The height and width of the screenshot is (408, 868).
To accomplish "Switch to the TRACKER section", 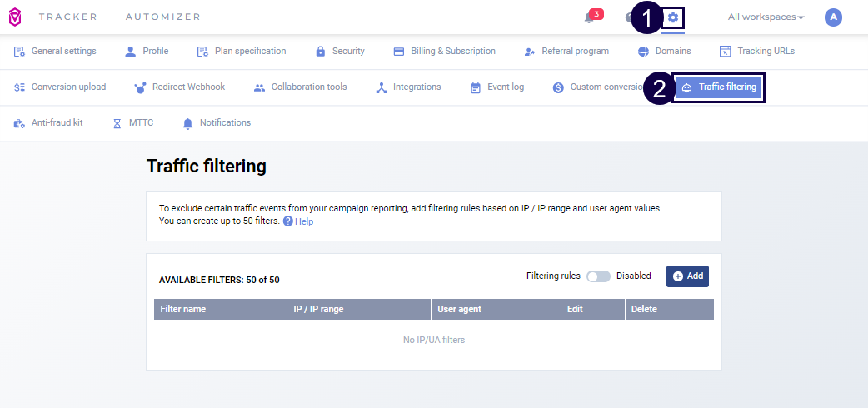I will point(68,17).
